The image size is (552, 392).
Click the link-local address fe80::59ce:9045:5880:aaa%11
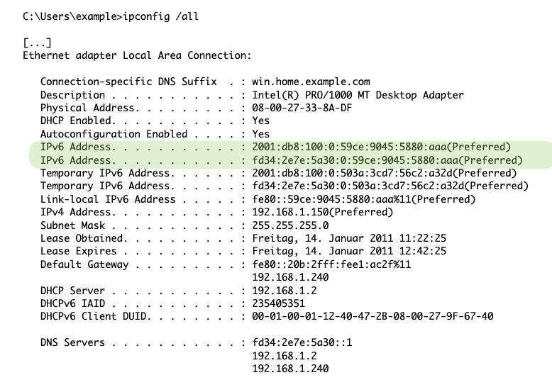(x=364, y=199)
